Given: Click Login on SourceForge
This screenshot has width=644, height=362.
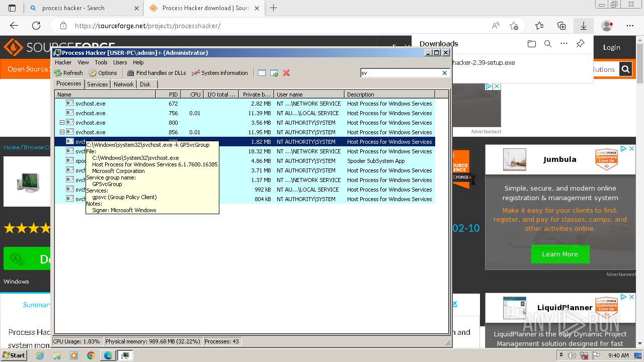Looking at the screenshot, I should (612, 47).
